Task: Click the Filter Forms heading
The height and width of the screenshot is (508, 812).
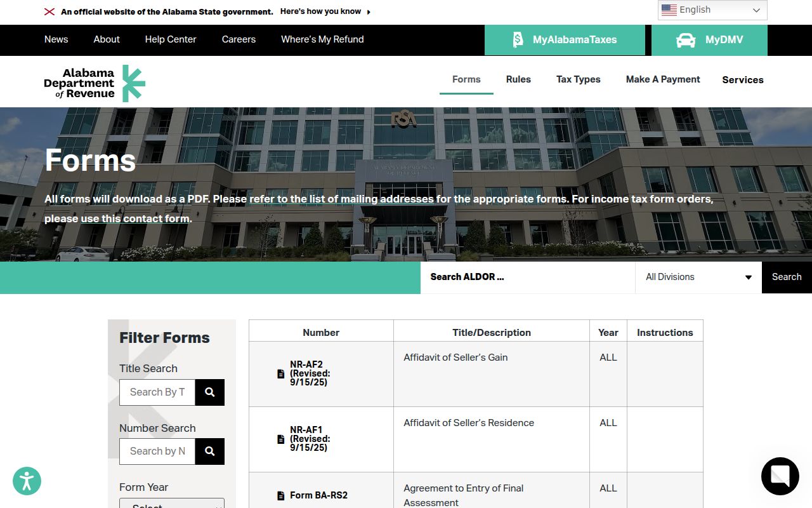Action: 164,338
